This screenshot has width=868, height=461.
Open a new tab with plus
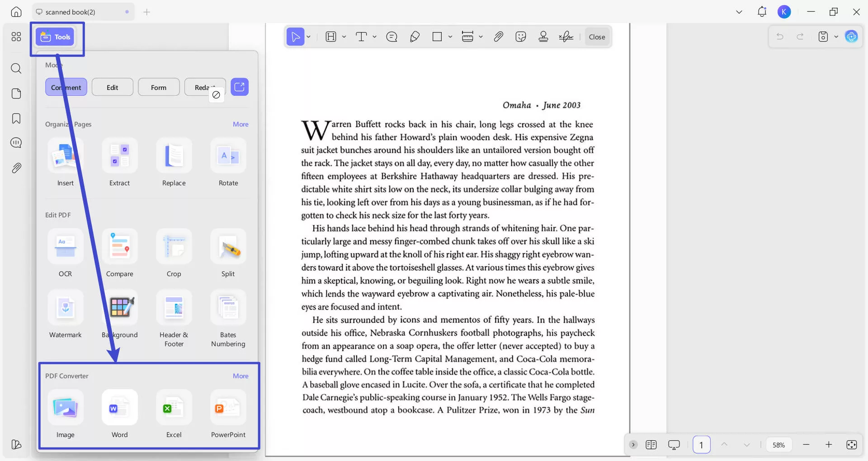coord(146,12)
